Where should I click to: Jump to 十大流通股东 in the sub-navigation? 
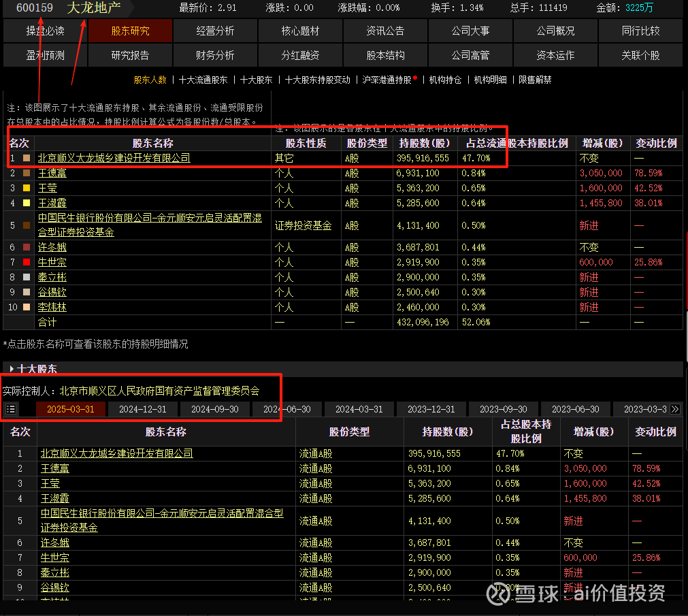203,80
